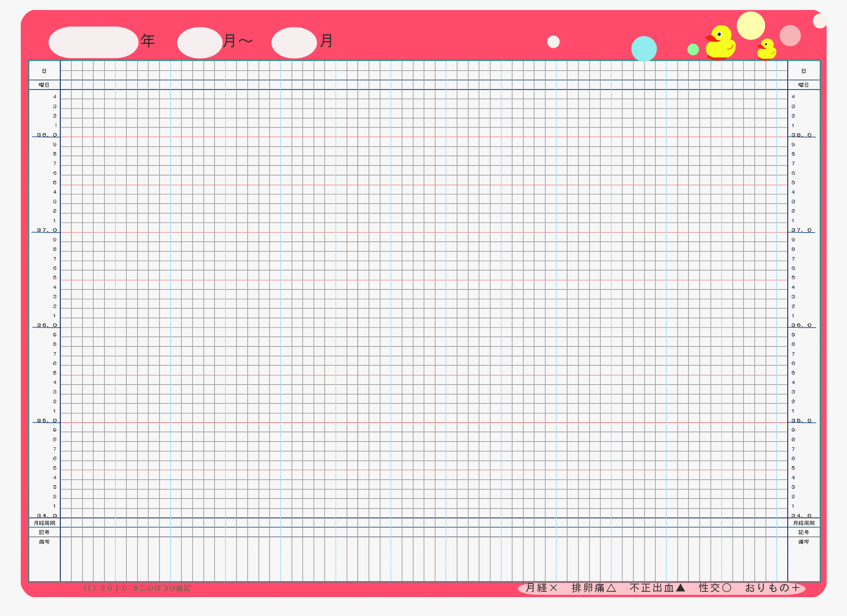Image resolution: width=847 pixels, height=616 pixels.
Task: Click the right 備考 row label
Action: [803, 542]
